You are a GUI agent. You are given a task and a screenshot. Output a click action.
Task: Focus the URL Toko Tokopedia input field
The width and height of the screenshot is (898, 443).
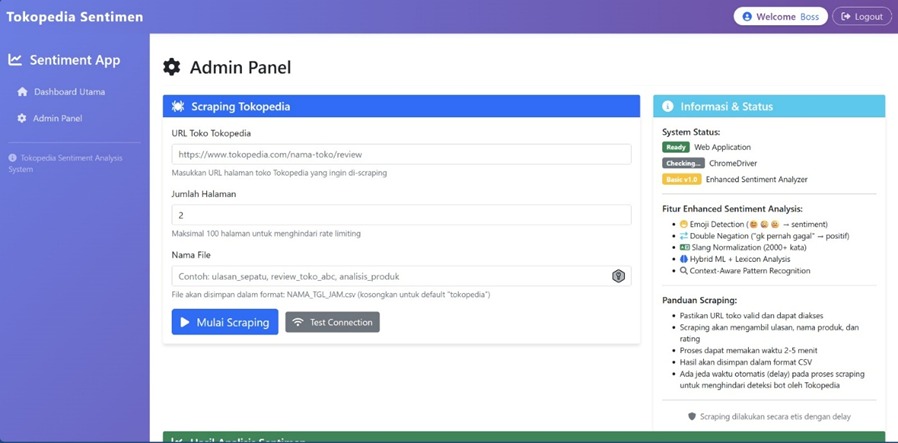coord(400,154)
